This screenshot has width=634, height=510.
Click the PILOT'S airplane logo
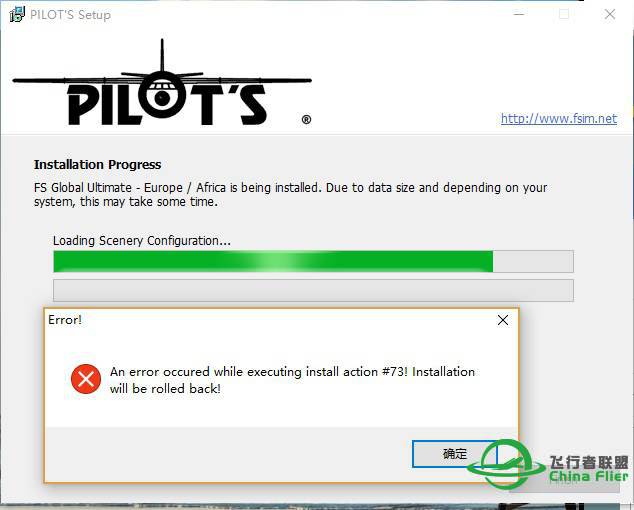click(162, 83)
